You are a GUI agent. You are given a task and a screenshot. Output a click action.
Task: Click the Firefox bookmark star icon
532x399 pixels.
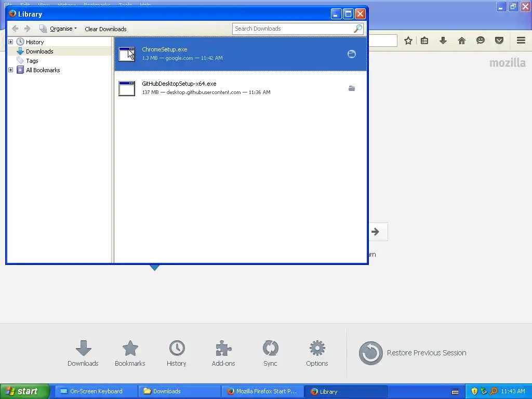coord(408,41)
